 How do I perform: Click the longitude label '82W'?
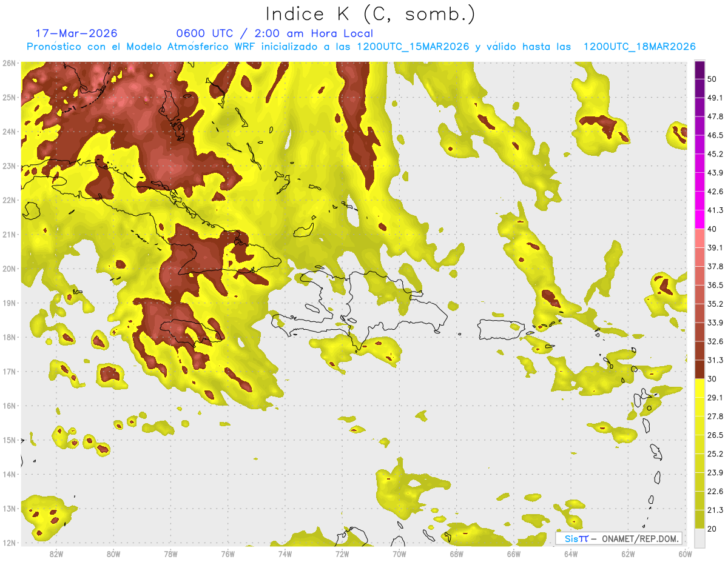(56, 554)
